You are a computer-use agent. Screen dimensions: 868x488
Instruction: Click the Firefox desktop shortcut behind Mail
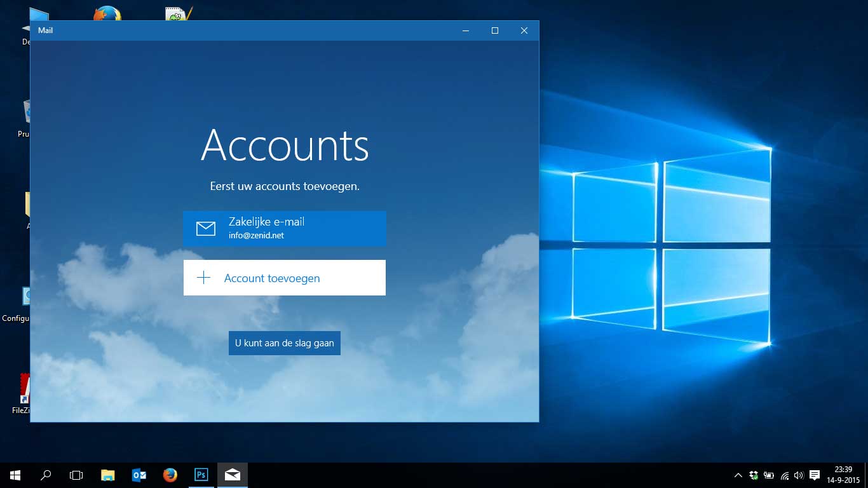[x=107, y=13]
